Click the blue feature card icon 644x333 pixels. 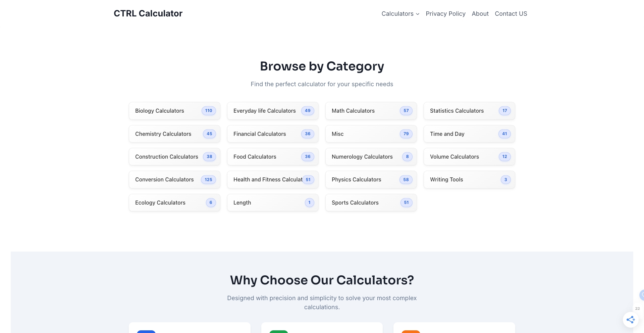(x=146, y=332)
